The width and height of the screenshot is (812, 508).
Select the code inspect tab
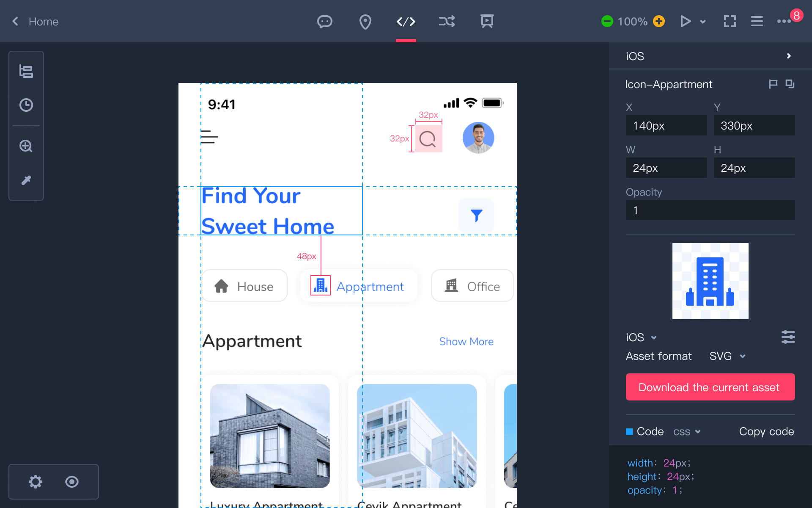point(406,21)
